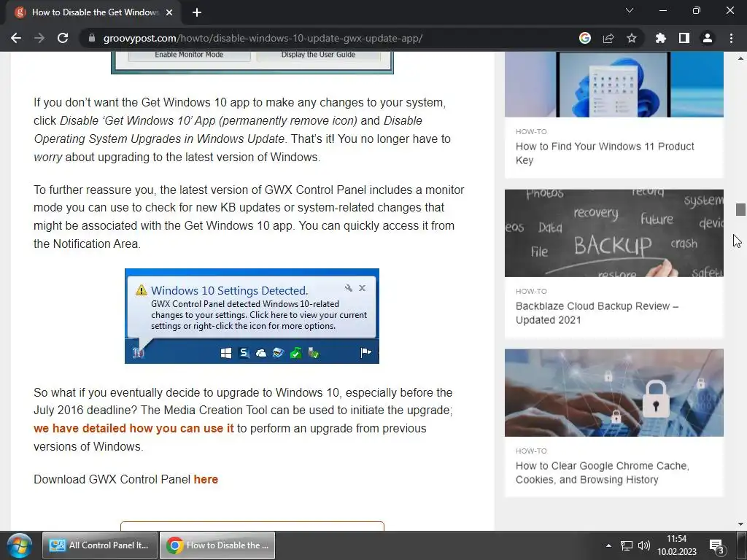
Task: Click the Enable Monitor Mode button image
Action: 189,55
